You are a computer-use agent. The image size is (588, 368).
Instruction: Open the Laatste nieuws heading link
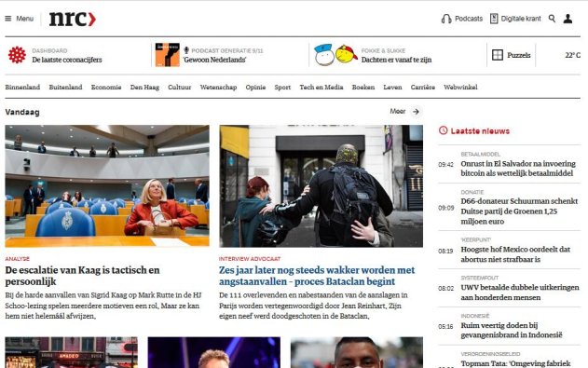(480, 131)
